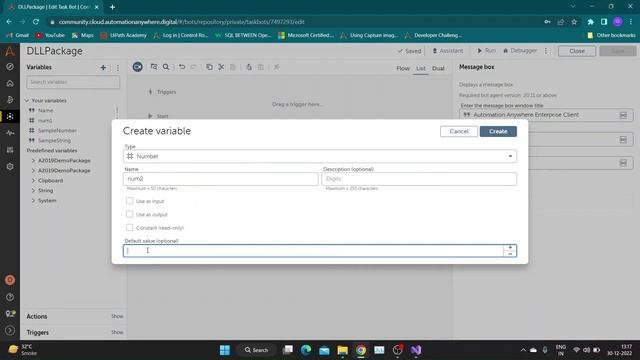
Task: Expand the Clipboard predefined variables
Action: (33, 180)
